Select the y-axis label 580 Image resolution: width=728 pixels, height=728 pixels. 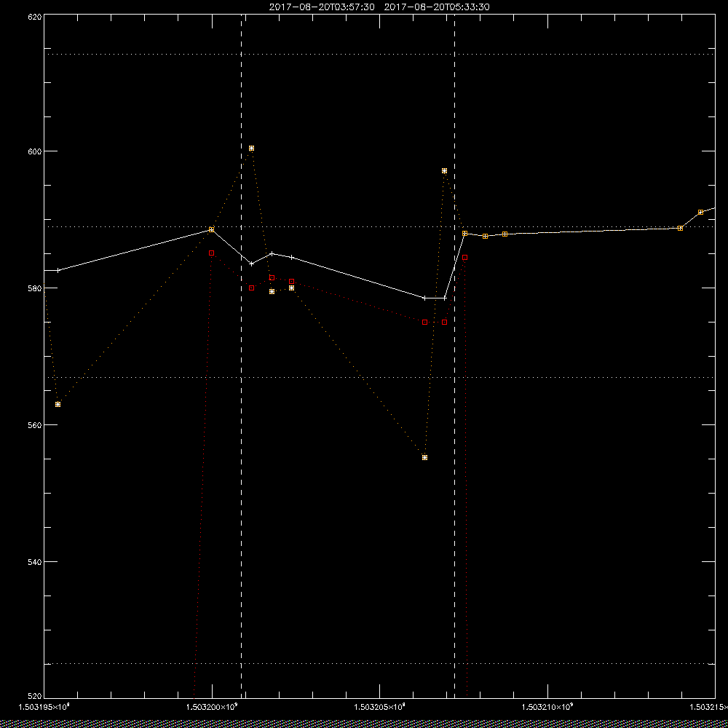35,288
